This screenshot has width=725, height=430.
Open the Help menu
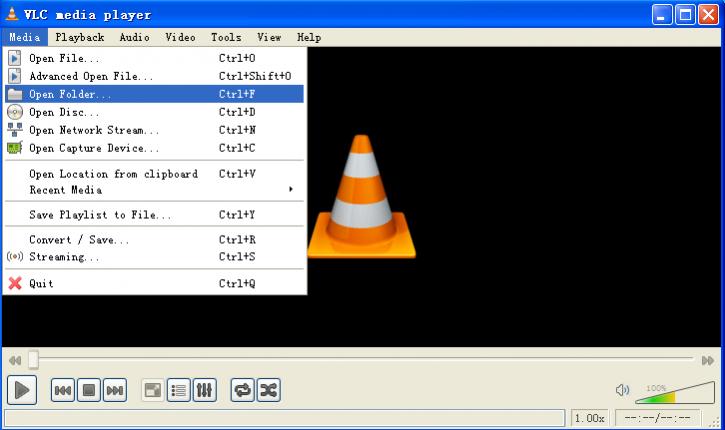(309, 37)
